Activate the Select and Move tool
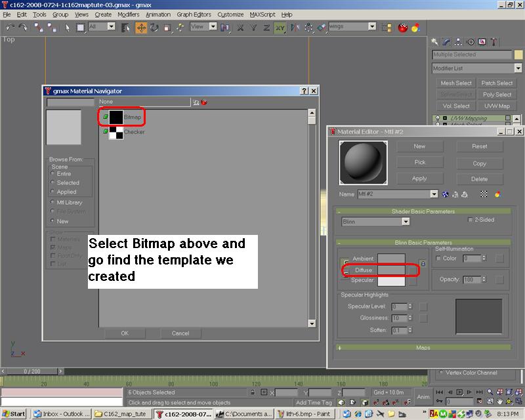This screenshot has height=420, width=525. pos(141,28)
